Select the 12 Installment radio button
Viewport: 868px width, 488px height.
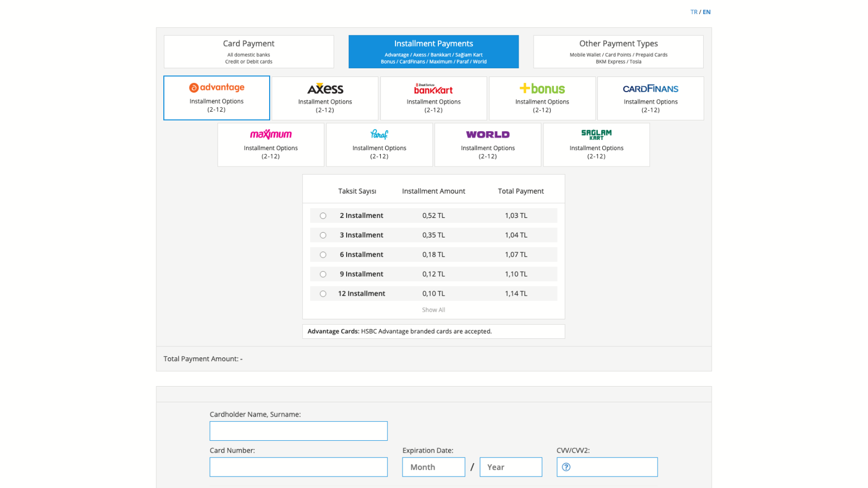(323, 294)
